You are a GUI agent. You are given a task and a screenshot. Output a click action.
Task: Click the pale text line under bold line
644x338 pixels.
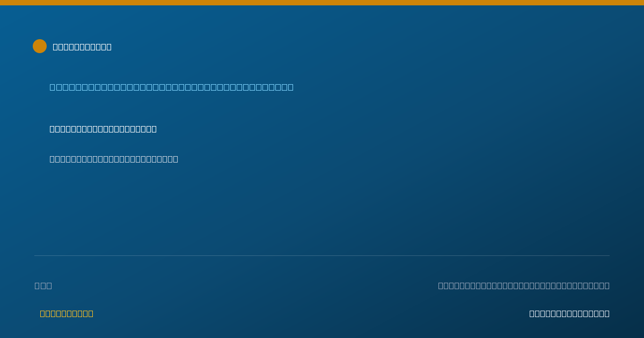(114, 159)
